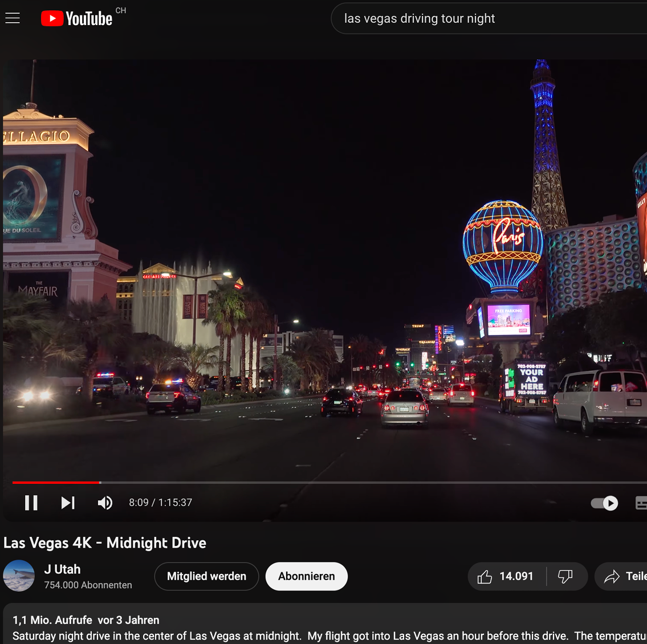Mute the video volume
Screen dimensions: 647x644
pos(105,503)
